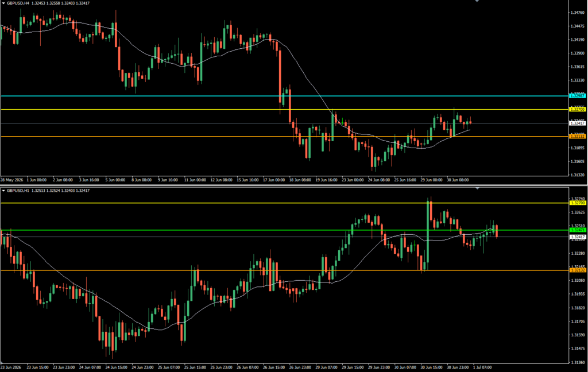Click the 30 Jun 15:00 time axis label
The width and height of the screenshot is (588, 372).
click(x=431, y=367)
